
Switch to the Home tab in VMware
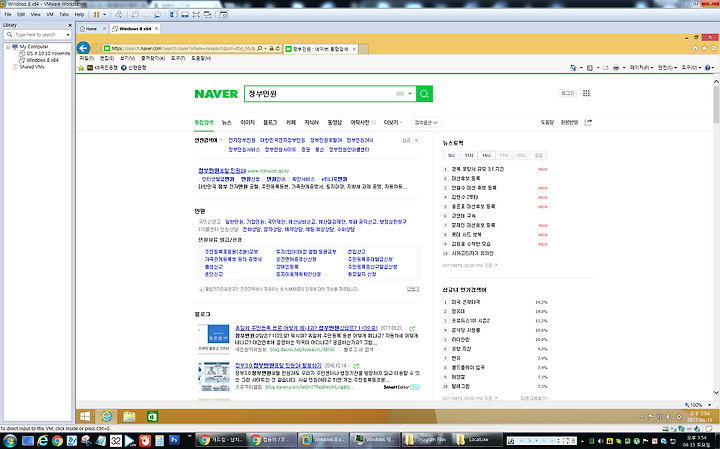[x=91, y=28]
